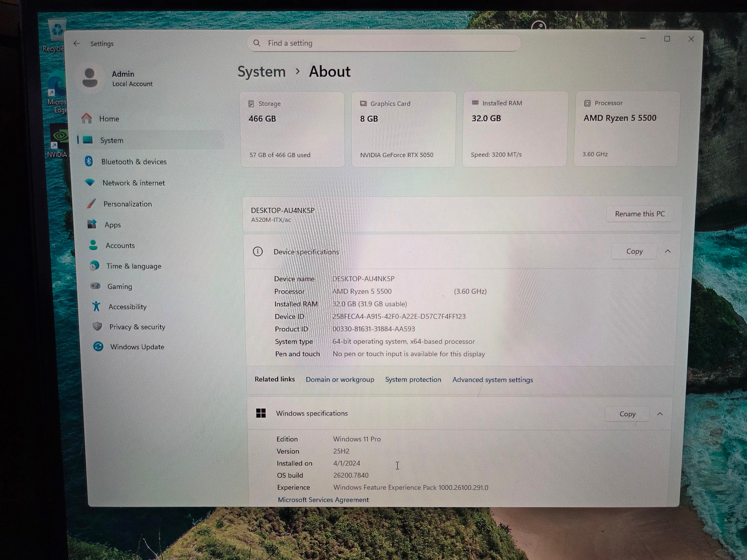Open Accessibility settings
747x560 pixels.
pos(127,307)
